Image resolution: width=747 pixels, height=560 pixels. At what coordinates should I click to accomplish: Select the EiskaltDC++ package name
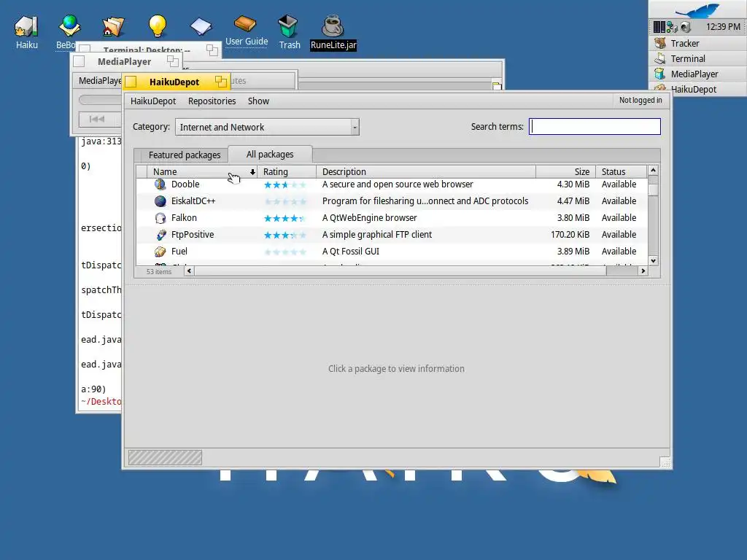click(x=193, y=201)
